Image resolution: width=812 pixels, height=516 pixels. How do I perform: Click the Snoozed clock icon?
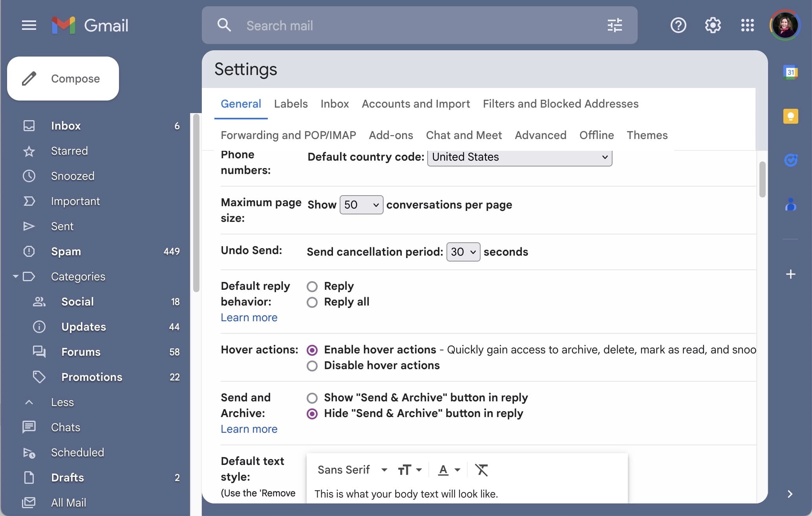click(x=29, y=176)
